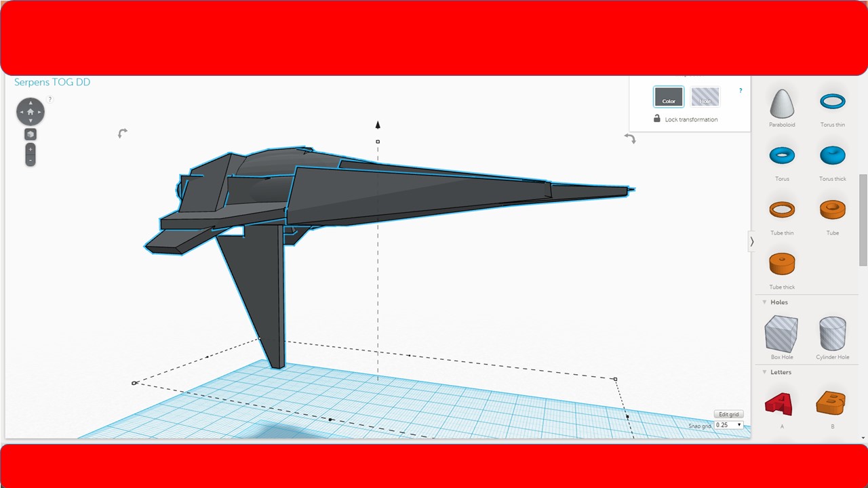This screenshot has height=488, width=868.
Task: Reset to home view using the house icon
Action: coord(31,112)
